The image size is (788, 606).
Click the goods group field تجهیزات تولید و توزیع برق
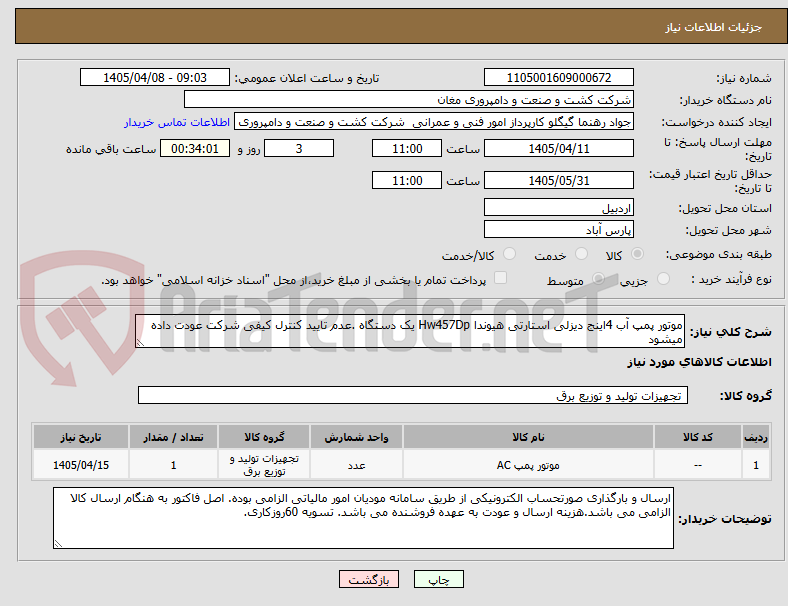tap(413, 395)
